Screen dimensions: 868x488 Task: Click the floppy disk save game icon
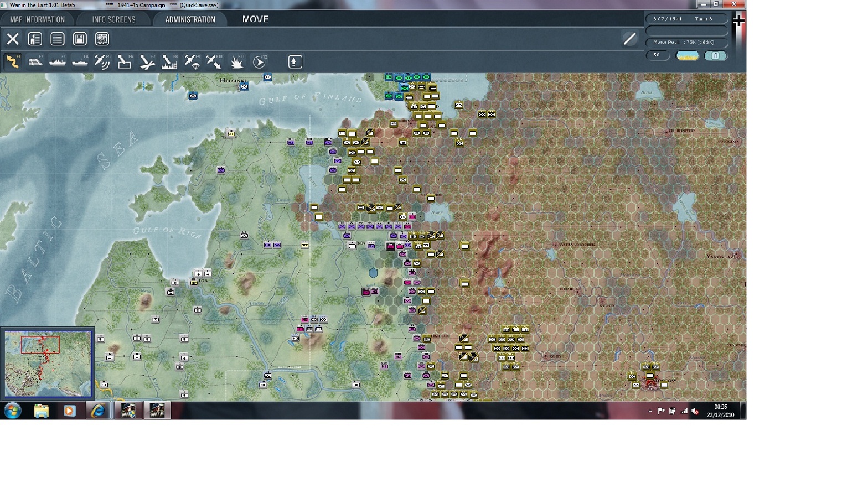(80, 39)
